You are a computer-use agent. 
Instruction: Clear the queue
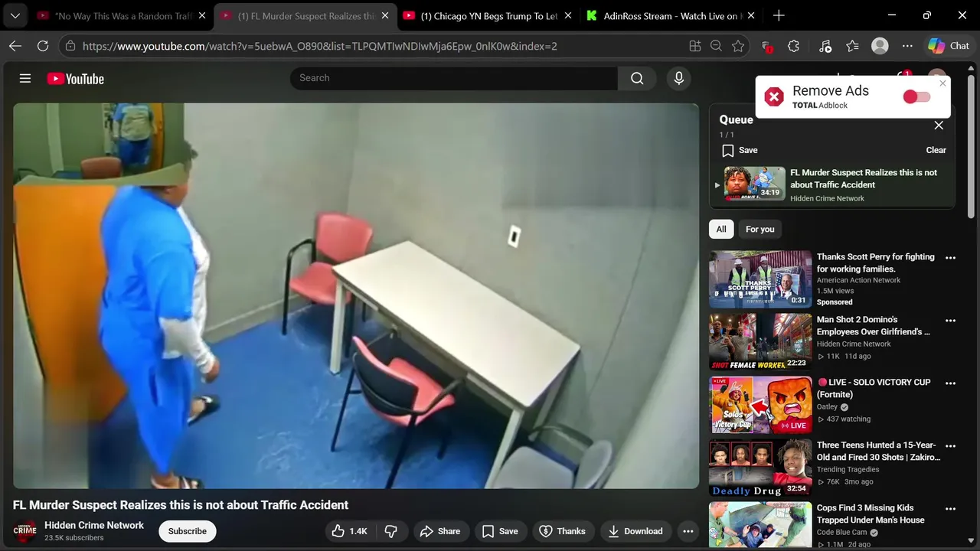[936, 150]
